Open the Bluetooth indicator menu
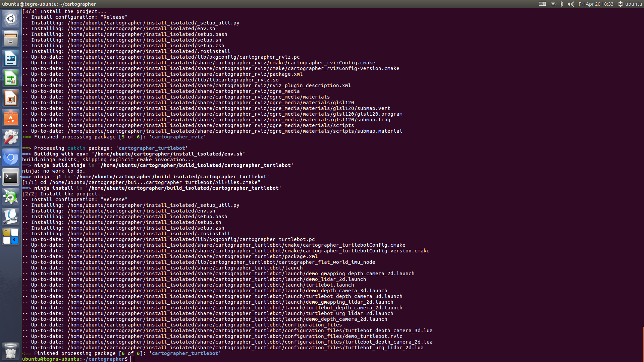This screenshot has height=362, width=644. [x=562, y=4]
